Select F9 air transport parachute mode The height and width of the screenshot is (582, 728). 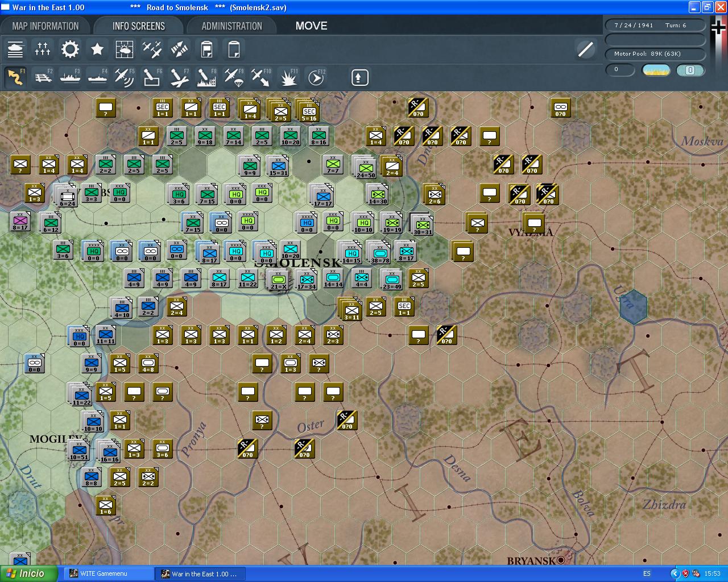[x=234, y=77]
